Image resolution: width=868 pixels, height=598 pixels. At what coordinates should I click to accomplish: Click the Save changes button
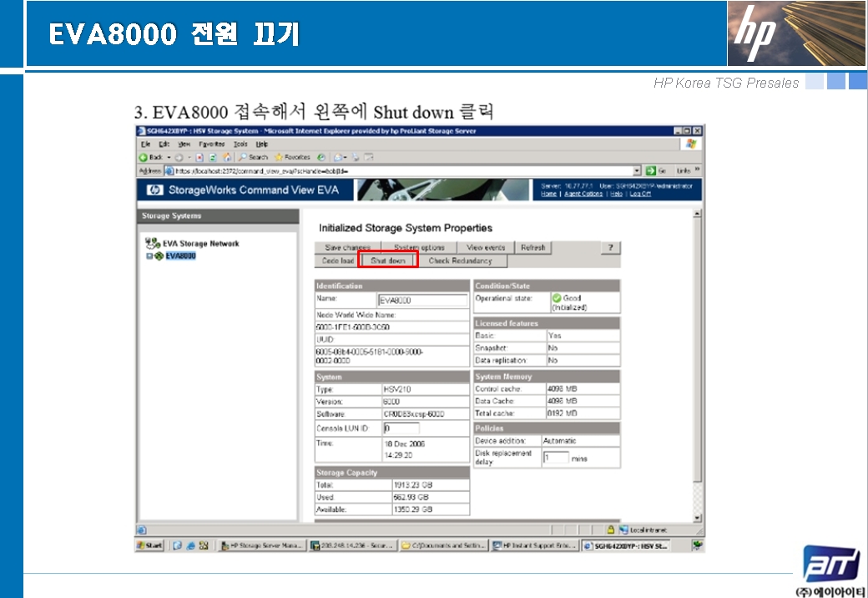click(348, 247)
